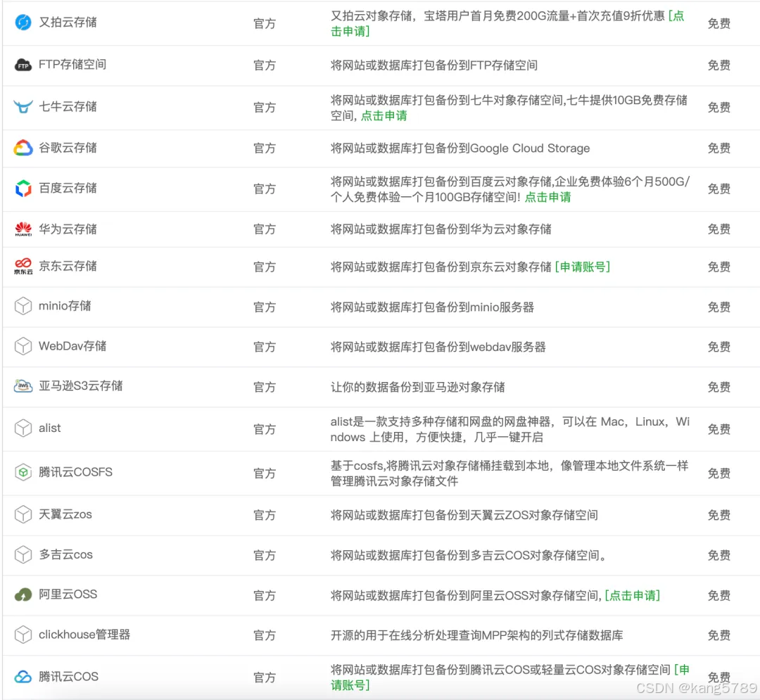Click the WebDav存储 cube icon
The width and height of the screenshot is (760, 700).
coord(23,346)
